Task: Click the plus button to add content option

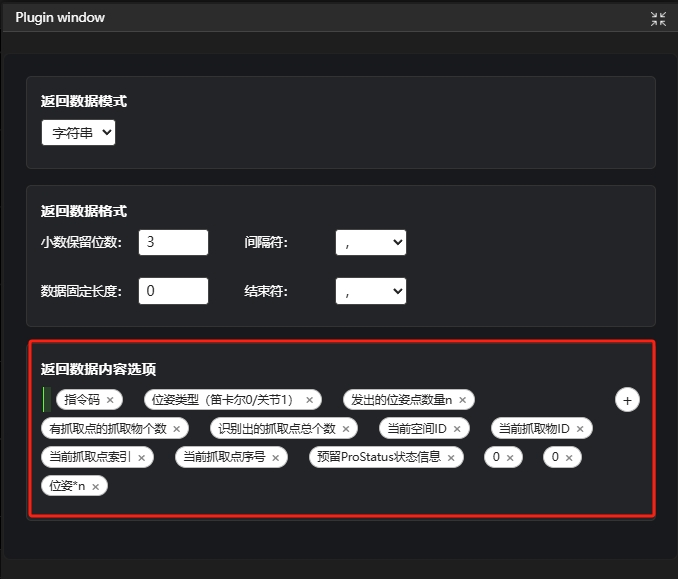Action: [627, 400]
